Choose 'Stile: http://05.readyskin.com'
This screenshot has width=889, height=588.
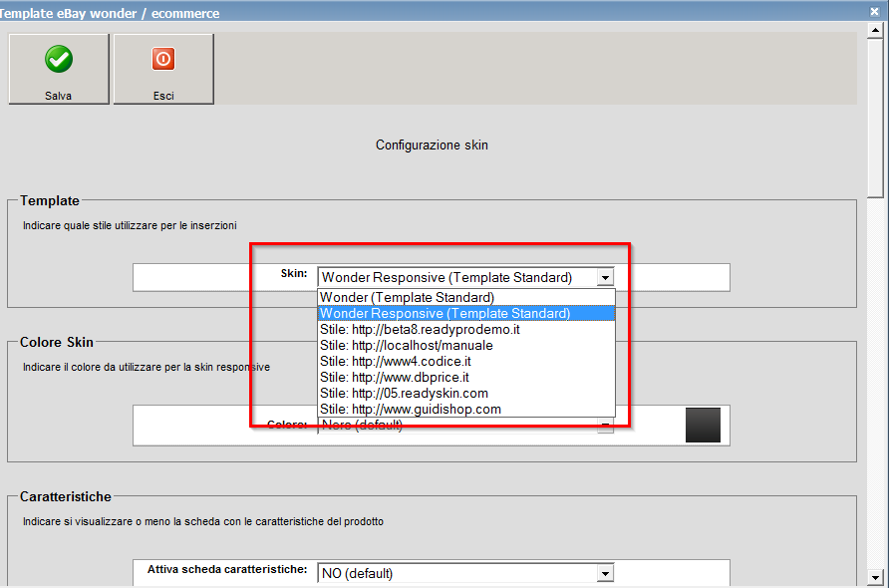466,393
